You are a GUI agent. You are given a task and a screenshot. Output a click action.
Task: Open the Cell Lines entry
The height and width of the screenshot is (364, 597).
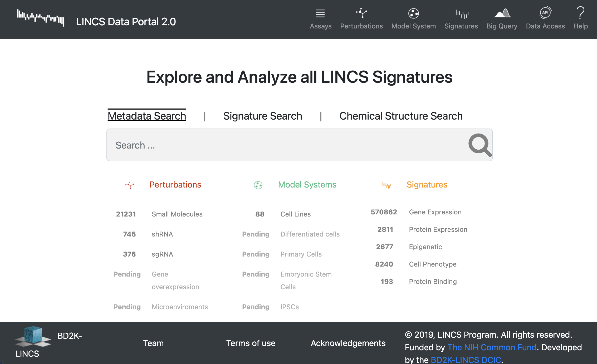(x=296, y=214)
